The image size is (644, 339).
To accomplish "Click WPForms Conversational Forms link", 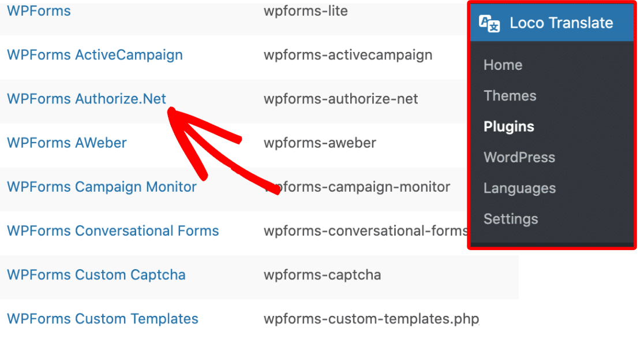I will [113, 230].
